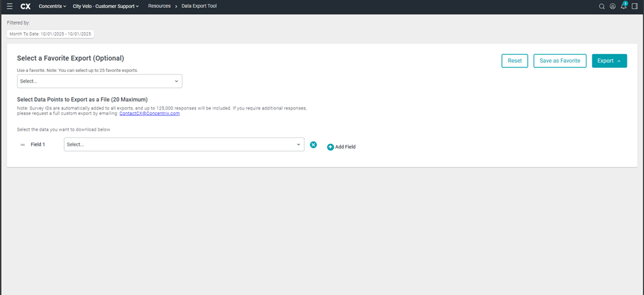Open the hamburger navigation menu
This screenshot has height=295, width=644.
coord(9,6)
